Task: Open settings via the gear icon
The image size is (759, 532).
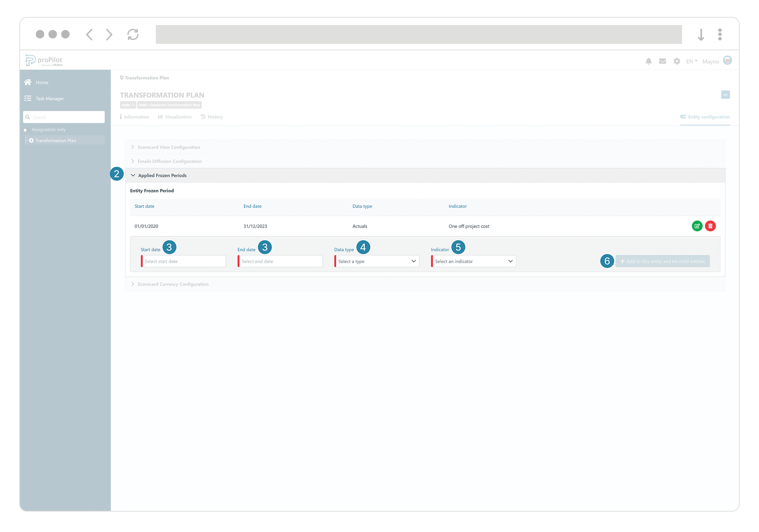Action: click(677, 61)
